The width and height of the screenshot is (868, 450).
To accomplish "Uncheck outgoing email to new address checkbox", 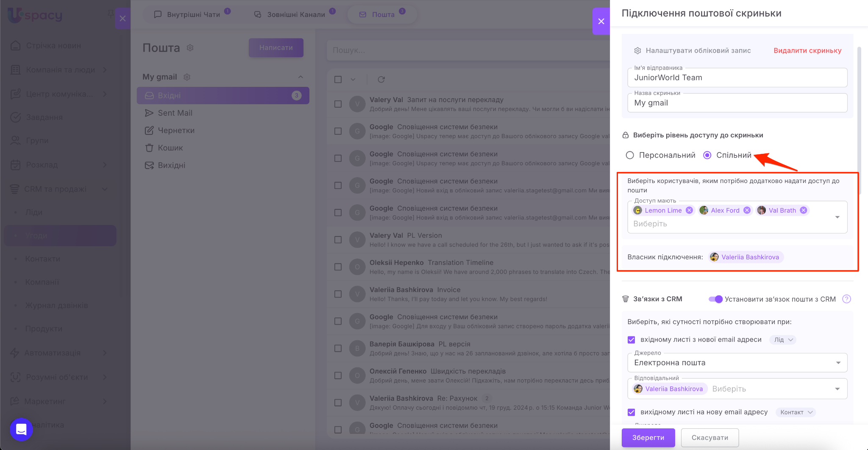I will coord(632,412).
